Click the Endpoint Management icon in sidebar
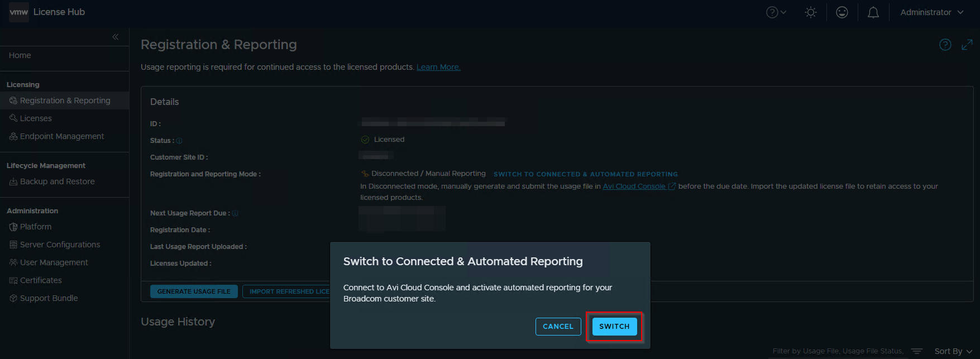This screenshot has height=359, width=980. 13,136
